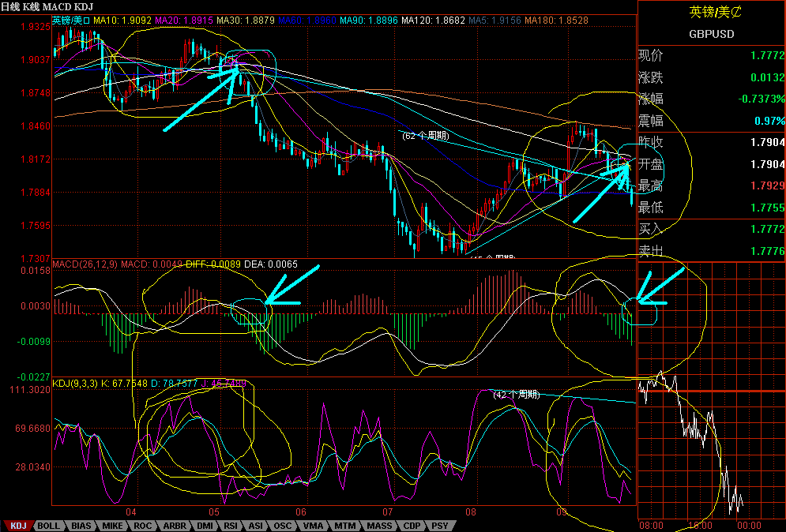Switch to the OSC indicator tab

[x=282, y=526]
